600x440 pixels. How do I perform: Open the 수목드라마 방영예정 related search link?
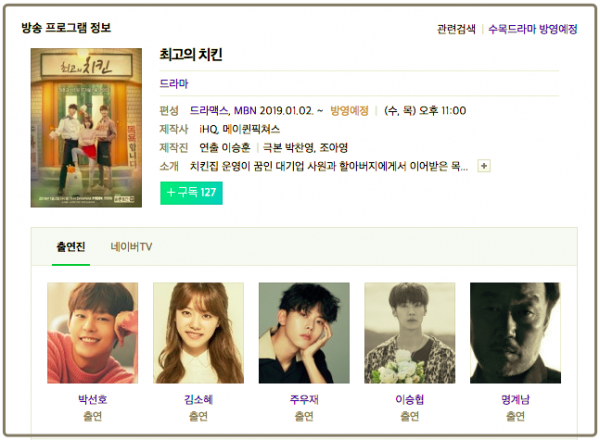[533, 29]
